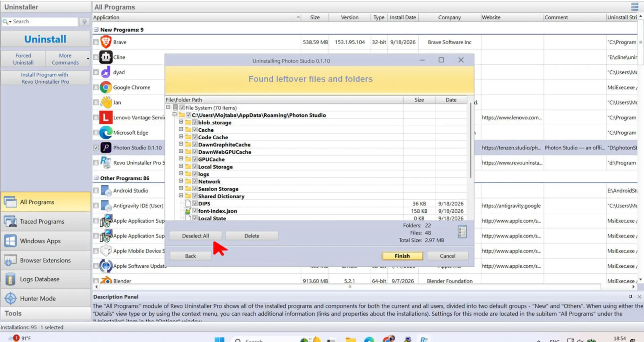
Task: Open the Windows Apps module
Action: tap(46, 241)
